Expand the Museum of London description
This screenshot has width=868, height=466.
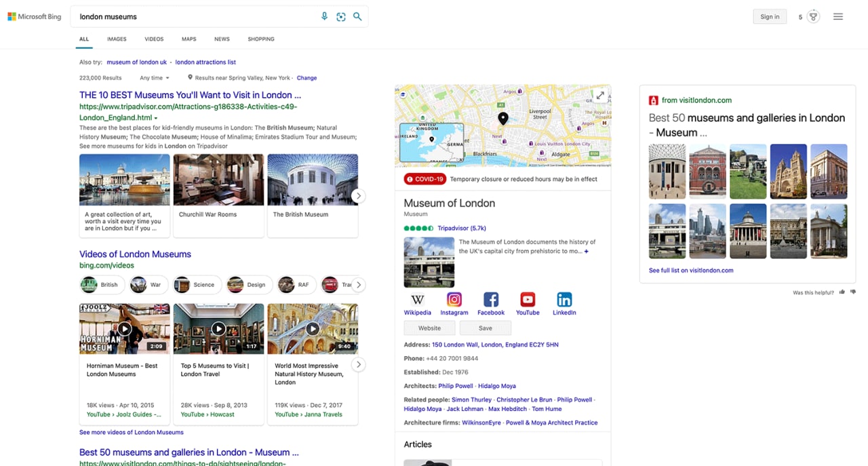[x=587, y=252]
